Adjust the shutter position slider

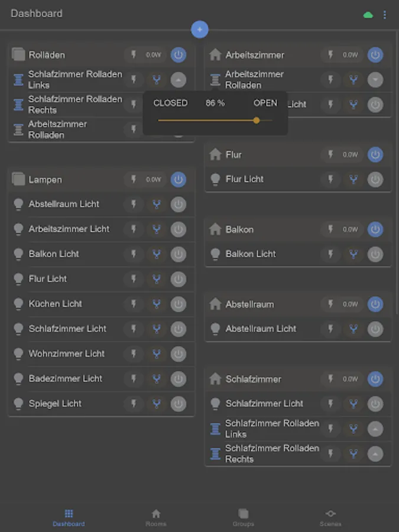[x=256, y=120]
